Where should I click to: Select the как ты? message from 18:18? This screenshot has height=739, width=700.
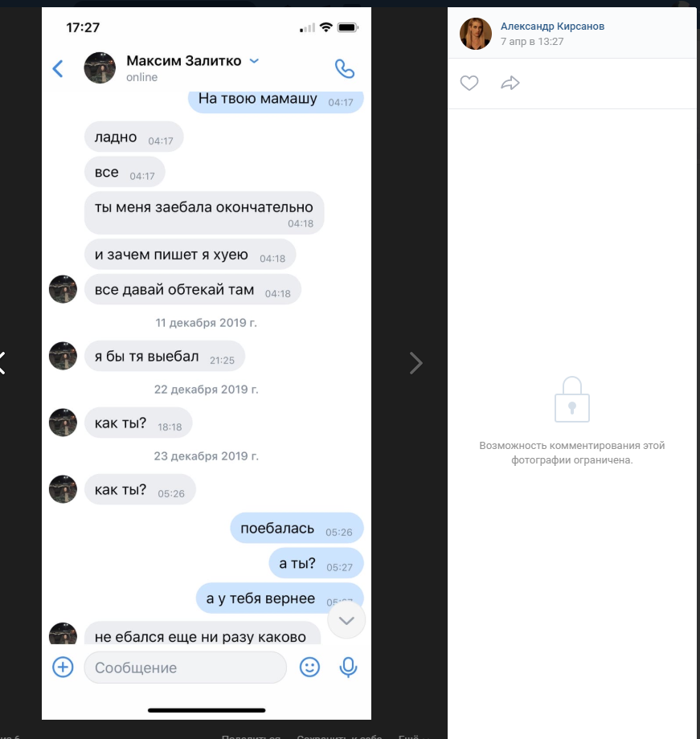pos(138,423)
